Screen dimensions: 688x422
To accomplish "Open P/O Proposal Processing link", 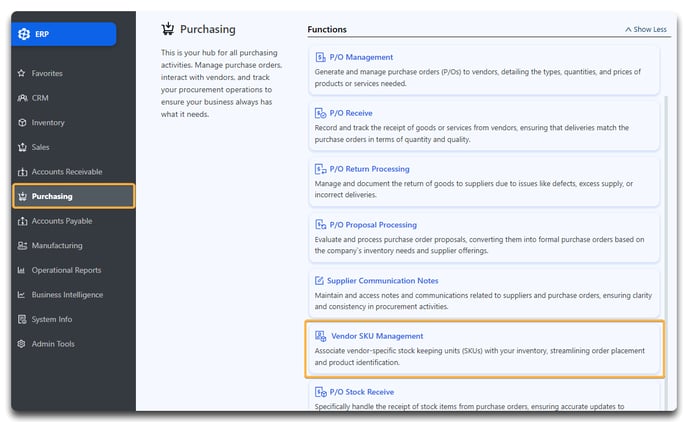I will pyautogui.click(x=373, y=225).
